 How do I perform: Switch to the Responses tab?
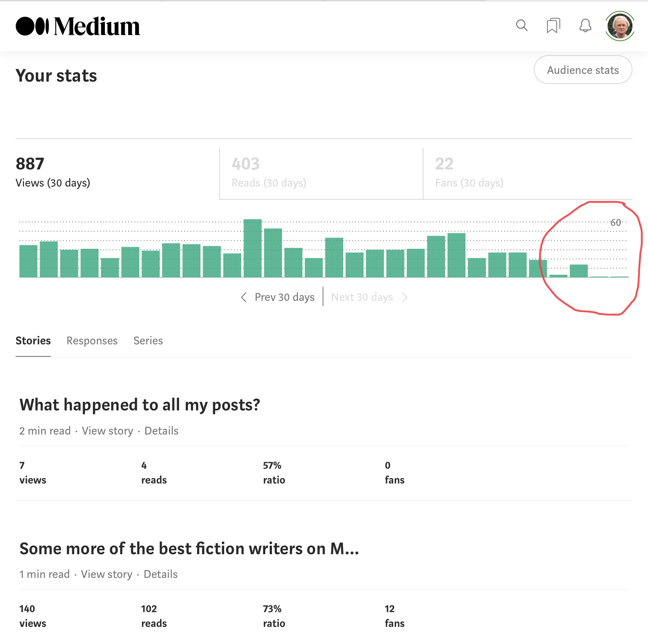pyautogui.click(x=92, y=341)
